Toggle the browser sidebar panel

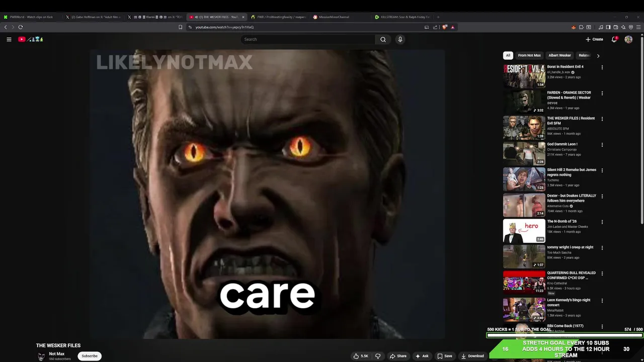(608, 27)
